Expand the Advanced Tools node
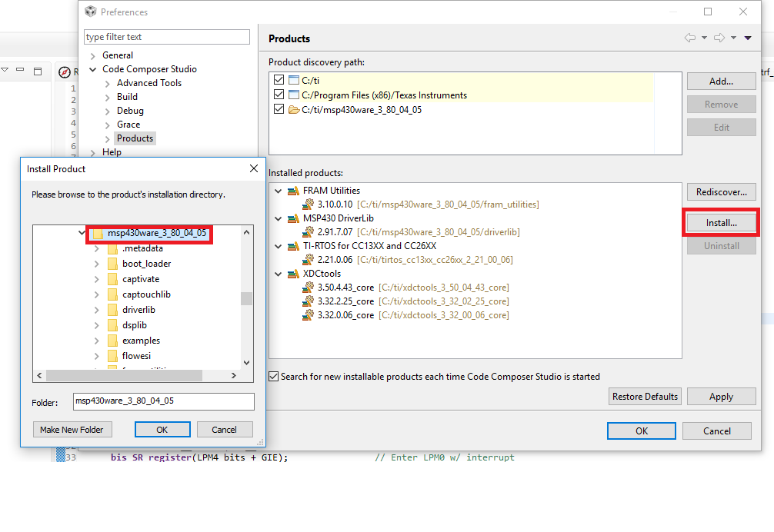 tap(107, 84)
